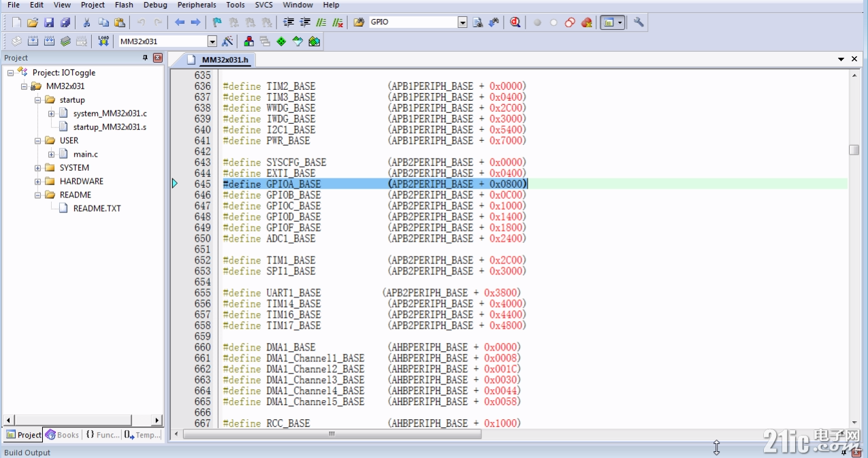Click the GPIO search input field
868x458 pixels.
413,22
